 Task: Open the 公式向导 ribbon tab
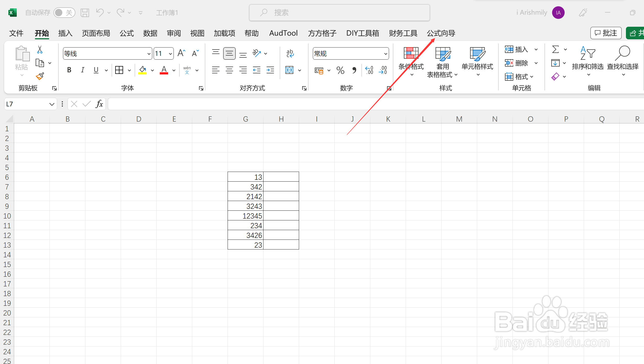coord(441,33)
